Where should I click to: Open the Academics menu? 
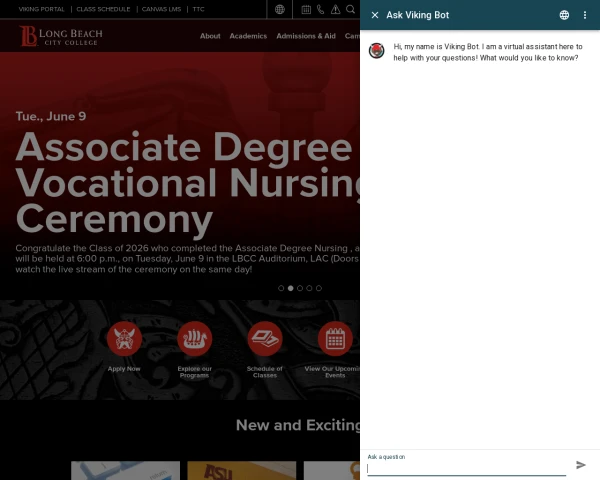(x=248, y=36)
